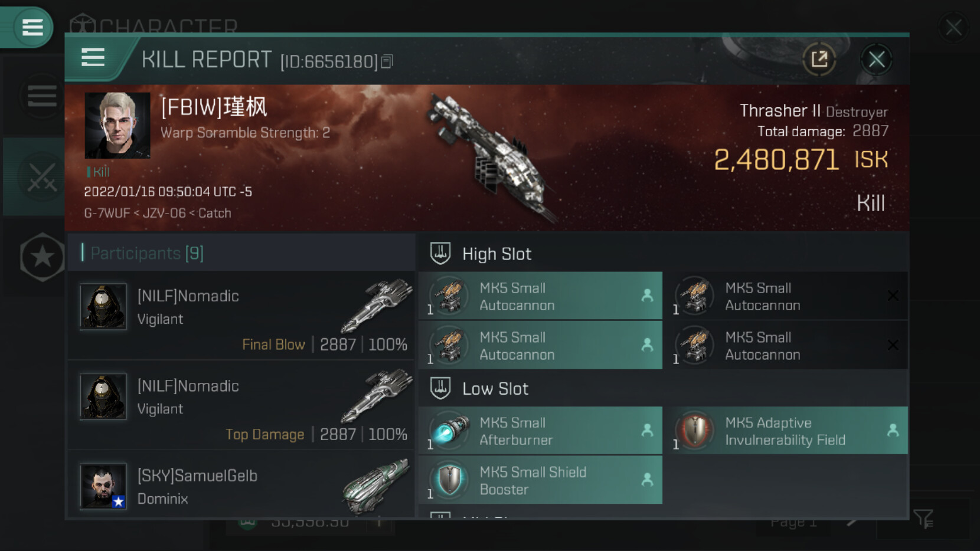Select Nomadic Top Damage participant entry

coord(241,406)
